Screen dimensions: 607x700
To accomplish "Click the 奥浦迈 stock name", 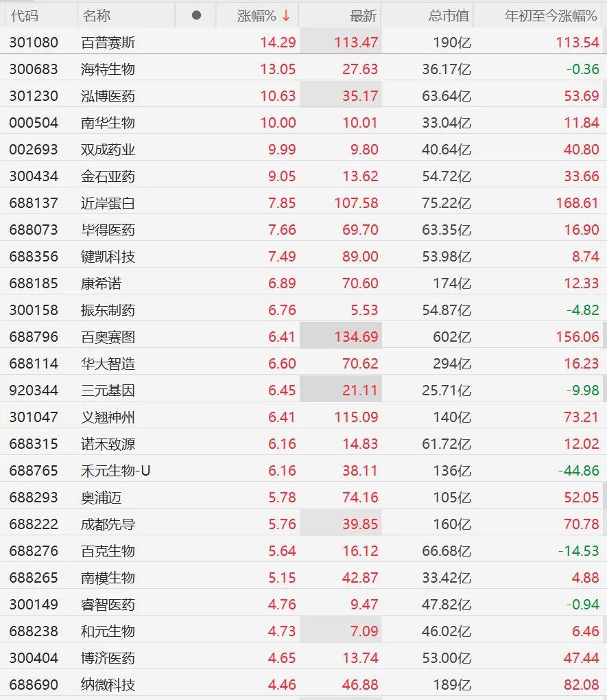I will [x=102, y=498].
